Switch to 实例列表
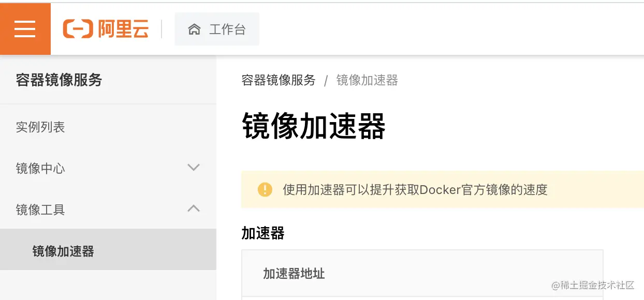 (40, 127)
